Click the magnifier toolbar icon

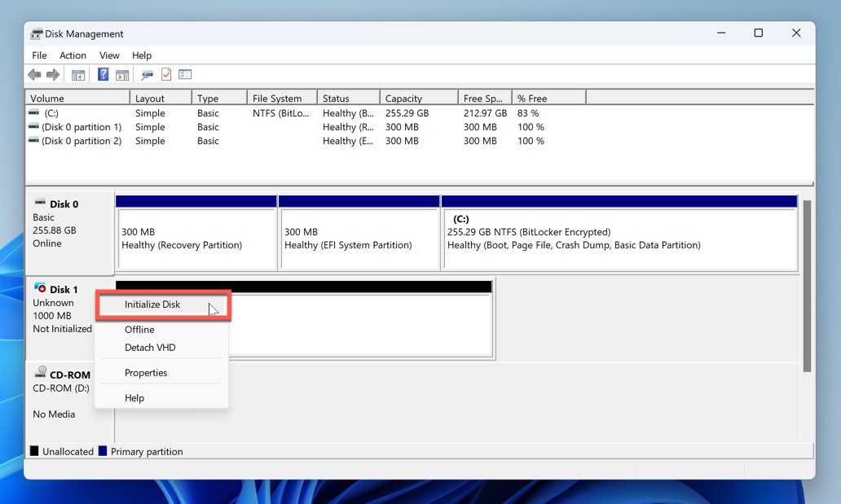[148, 74]
